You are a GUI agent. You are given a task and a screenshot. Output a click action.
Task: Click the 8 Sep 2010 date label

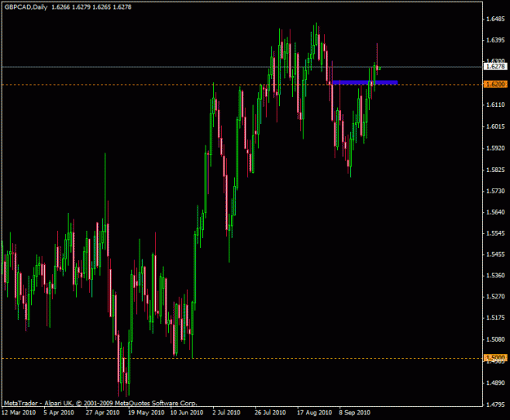pyautogui.click(x=354, y=413)
